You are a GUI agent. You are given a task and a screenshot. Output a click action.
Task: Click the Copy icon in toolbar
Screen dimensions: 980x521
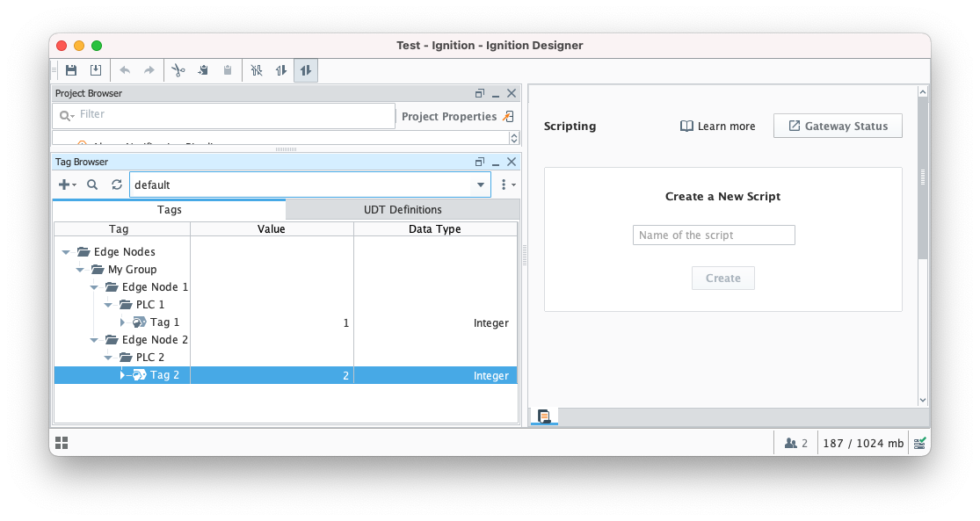pos(203,70)
